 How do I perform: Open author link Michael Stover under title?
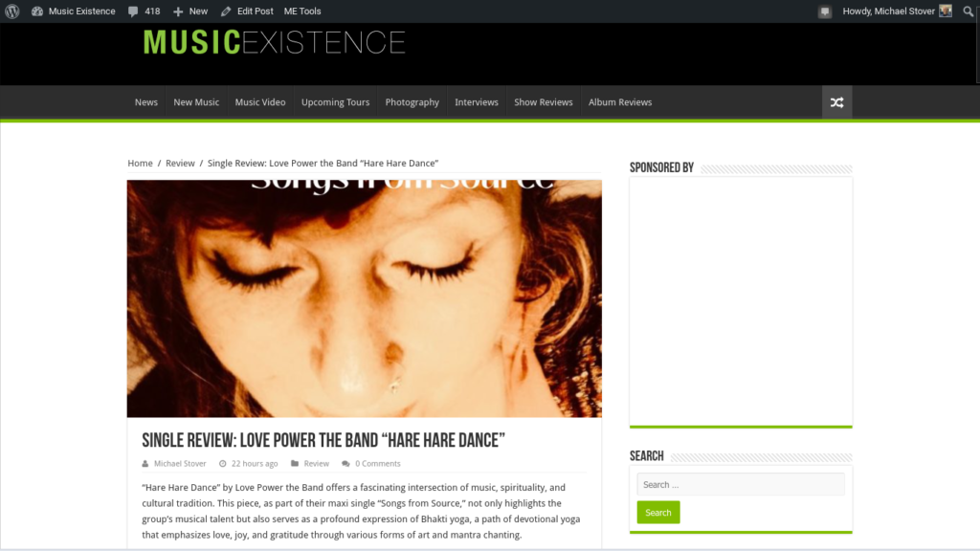tap(180, 464)
